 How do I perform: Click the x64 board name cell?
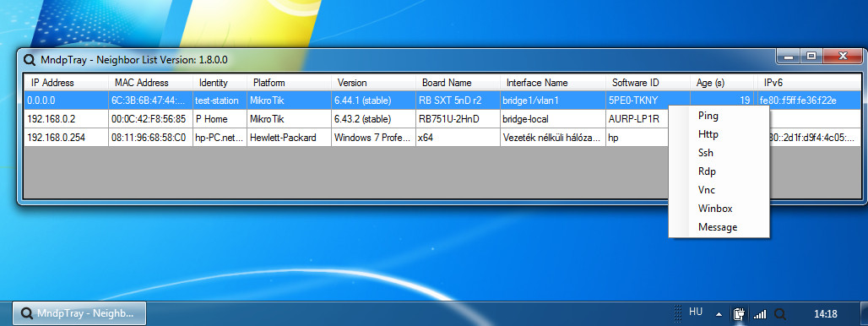coord(458,138)
